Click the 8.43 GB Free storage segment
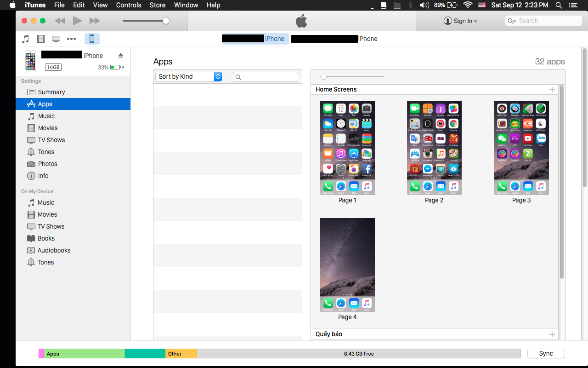This screenshot has width=588, height=368. 359,354
